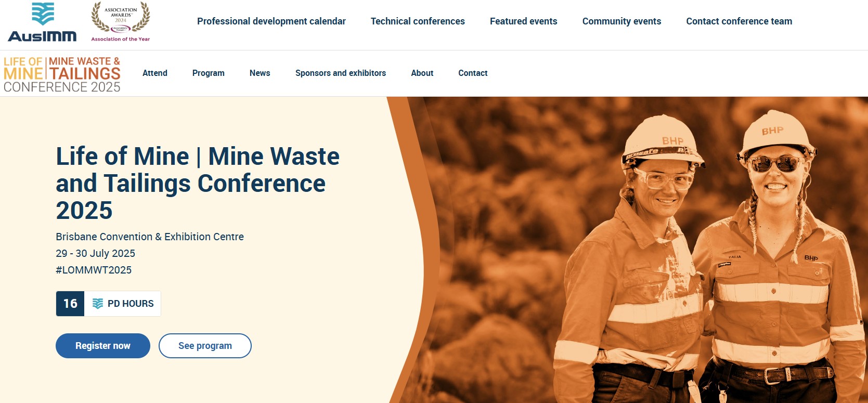Image resolution: width=868 pixels, height=403 pixels.
Task: Open the Technical conferences menu
Action: click(x=418, y=21)
